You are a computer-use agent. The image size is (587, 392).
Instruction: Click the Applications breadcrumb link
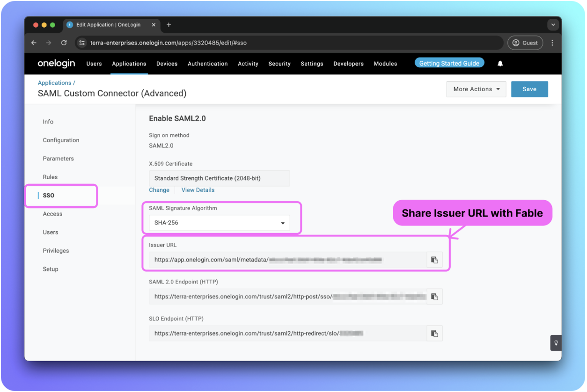(55, 83)
